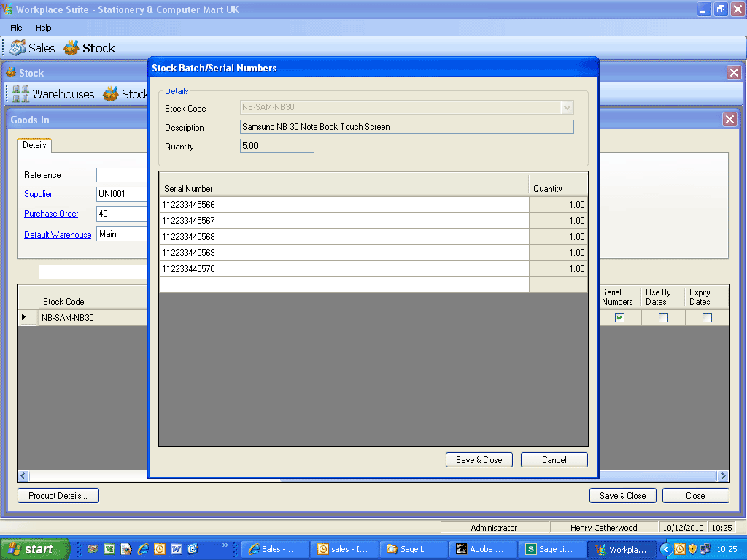This screenshot has height=560, width=747.
Task: Select serial number 112233445567
Action: (344, 221)
